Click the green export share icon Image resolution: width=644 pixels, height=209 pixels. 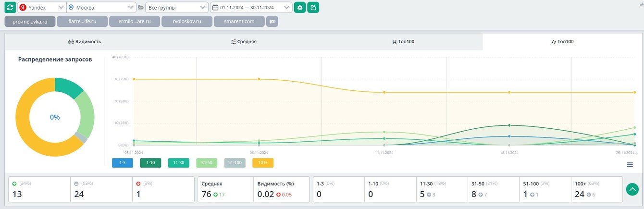[x=313, y=7]
